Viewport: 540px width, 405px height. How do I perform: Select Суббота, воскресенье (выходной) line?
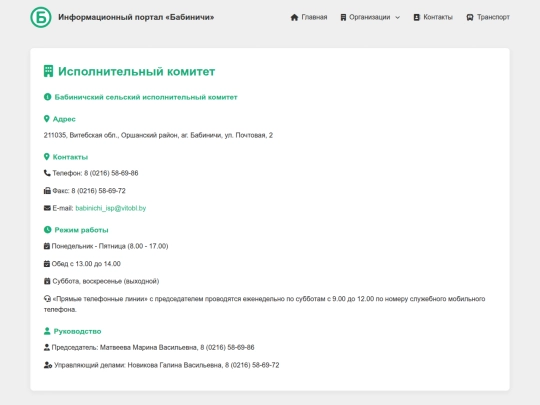point(106,281)
